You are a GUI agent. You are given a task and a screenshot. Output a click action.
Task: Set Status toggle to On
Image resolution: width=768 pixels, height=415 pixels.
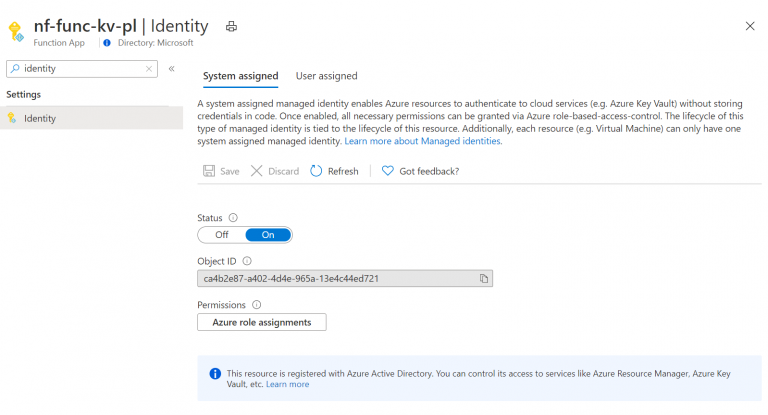point(268,235)
